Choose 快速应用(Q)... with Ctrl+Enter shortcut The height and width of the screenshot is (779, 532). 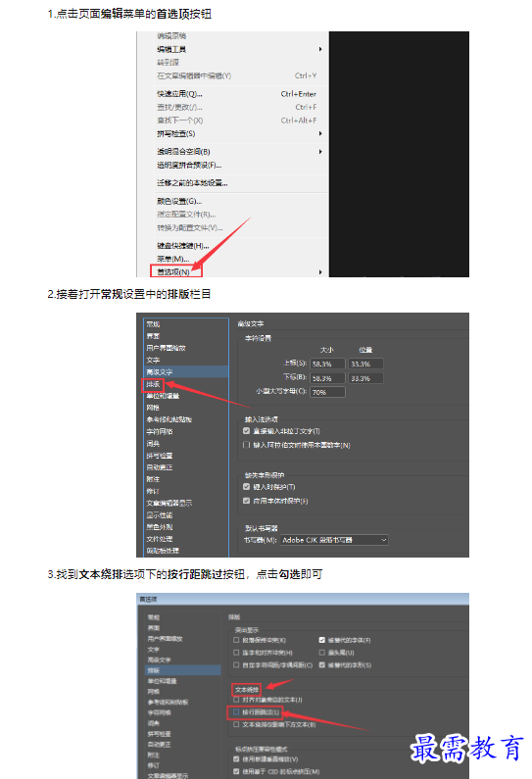236,94
